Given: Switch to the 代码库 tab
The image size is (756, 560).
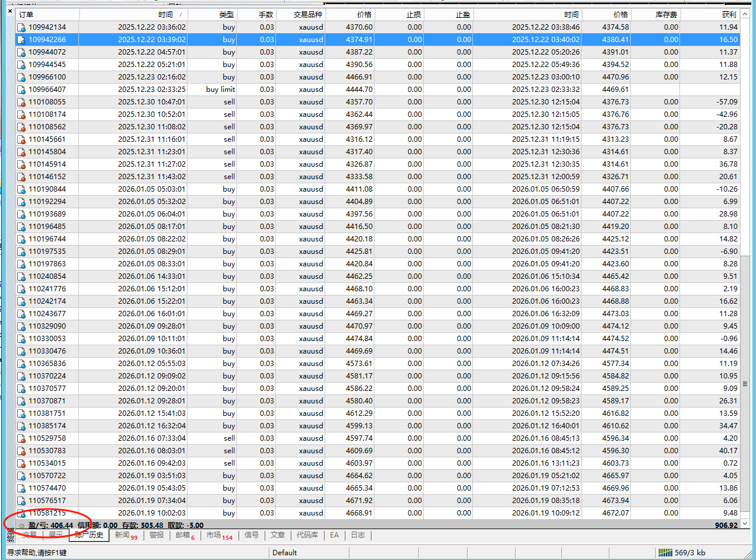Looking at the screenshot, I should tap(307, 535).
